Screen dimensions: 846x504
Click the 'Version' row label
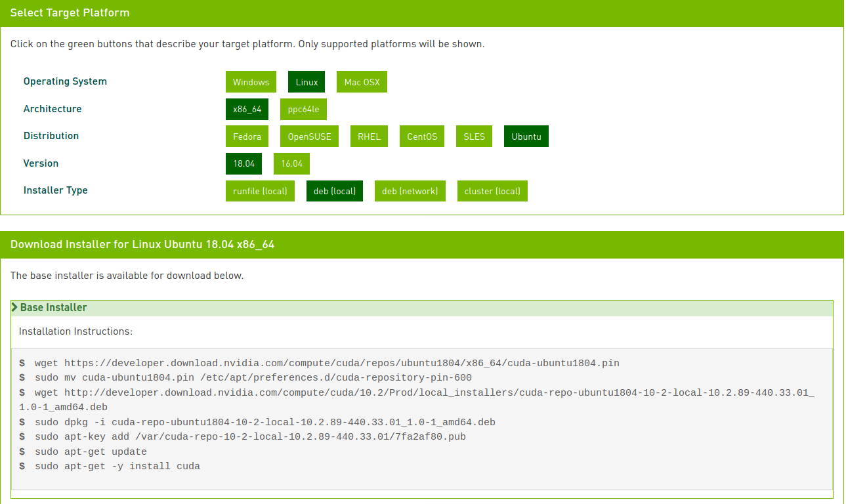click(x=41, y=163)
